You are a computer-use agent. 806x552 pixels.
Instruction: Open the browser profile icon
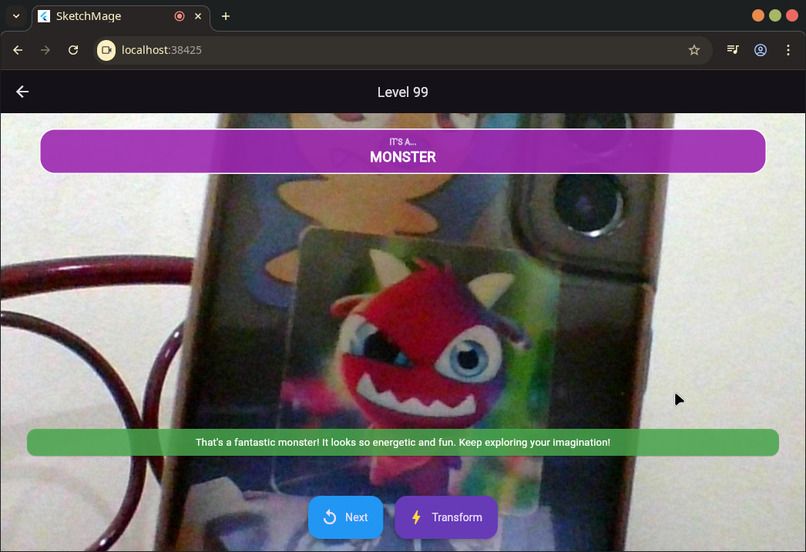tap(760, 50)
